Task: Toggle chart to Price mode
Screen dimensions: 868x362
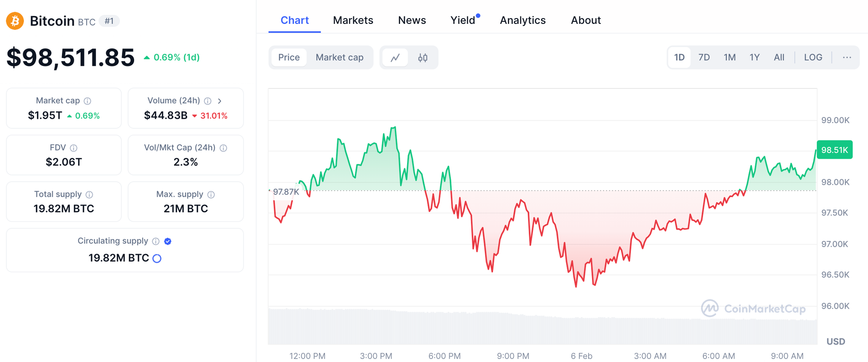Action: coord(289,57)
